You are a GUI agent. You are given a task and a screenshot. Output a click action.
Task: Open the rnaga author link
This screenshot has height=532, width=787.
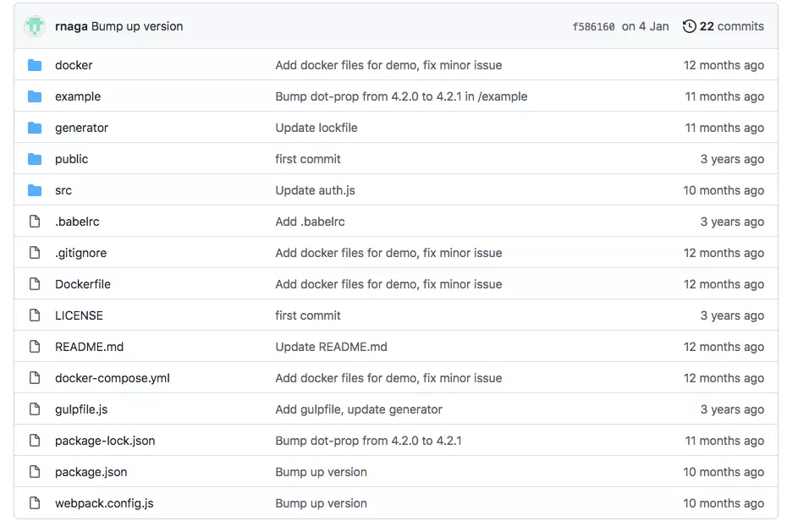point(71,26)
